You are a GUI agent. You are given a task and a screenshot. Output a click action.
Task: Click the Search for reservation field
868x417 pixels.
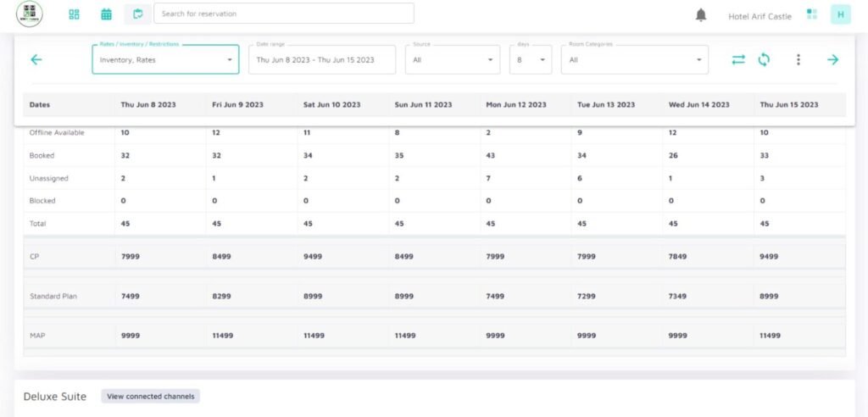point(284,14)
